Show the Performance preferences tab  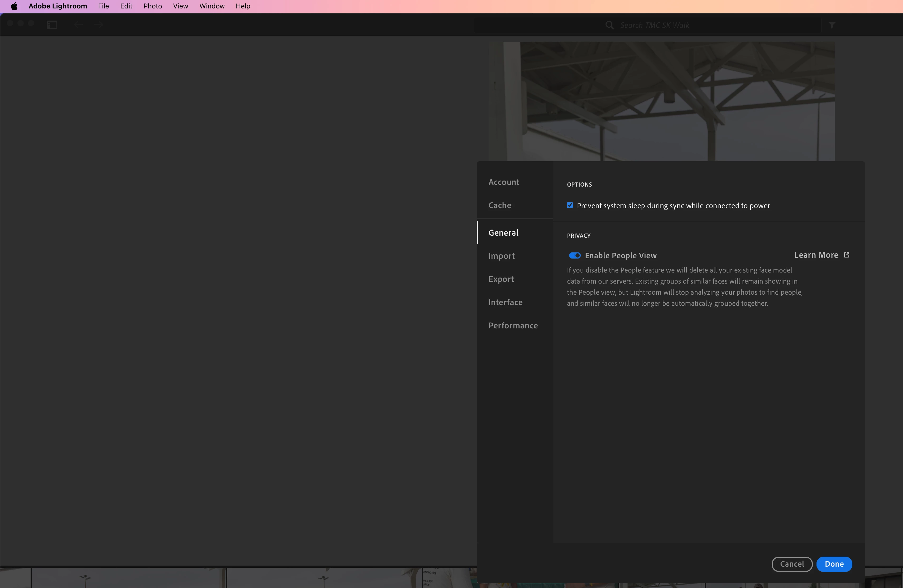(513, 325)
